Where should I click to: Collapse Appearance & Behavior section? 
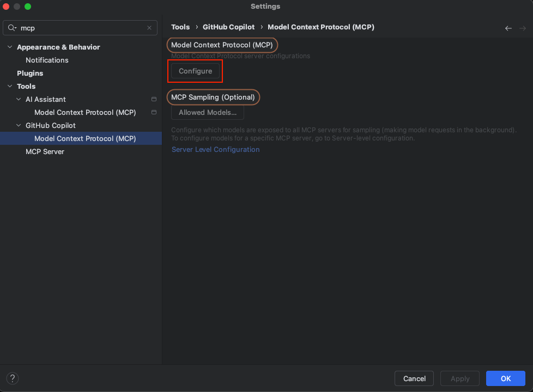click(x=10, y=47)
